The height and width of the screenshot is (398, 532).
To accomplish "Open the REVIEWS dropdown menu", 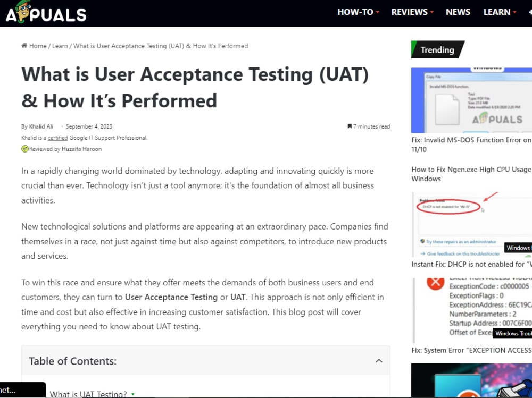I will click(412, 12).
